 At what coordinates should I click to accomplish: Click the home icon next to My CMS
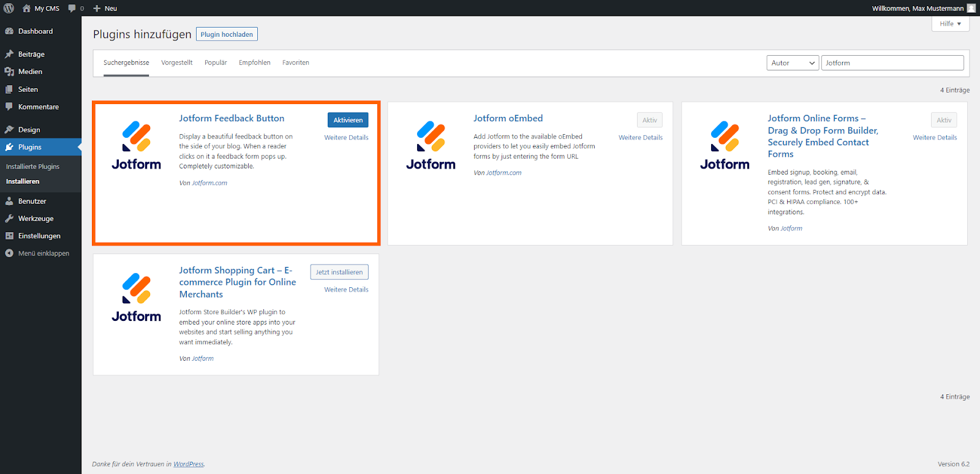(x=26, y=8)
